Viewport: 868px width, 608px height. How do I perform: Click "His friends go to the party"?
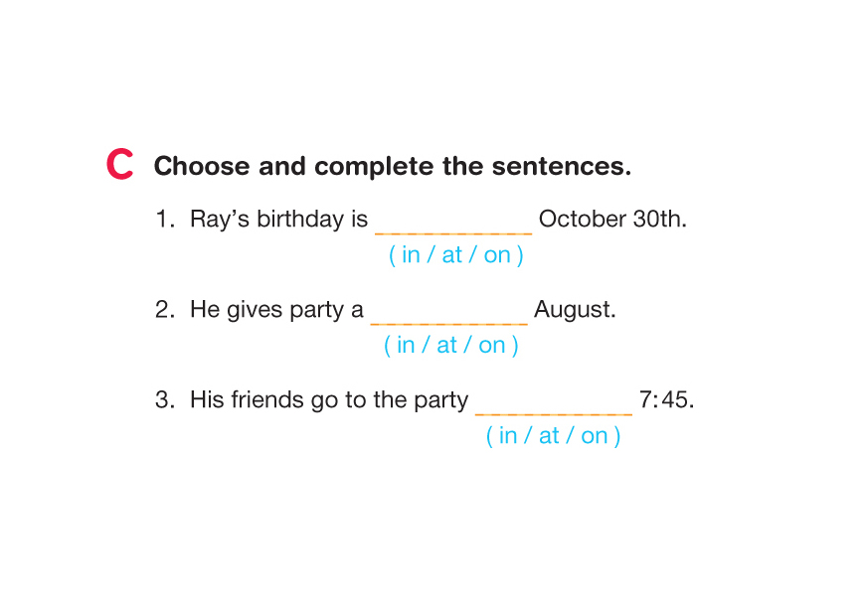pyautogui.click(x=328, y=400)
